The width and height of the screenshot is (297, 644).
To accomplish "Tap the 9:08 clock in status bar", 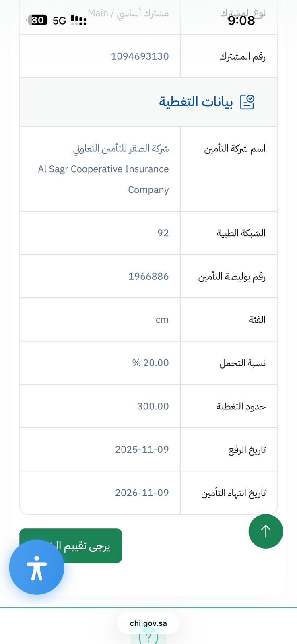I will coord(241,20).
